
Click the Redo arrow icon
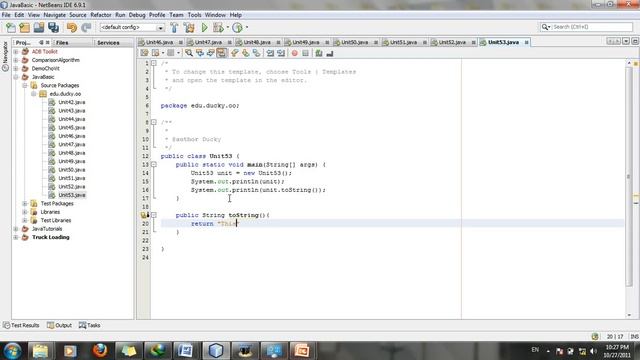pyautogui.click(x=86, y=27)
